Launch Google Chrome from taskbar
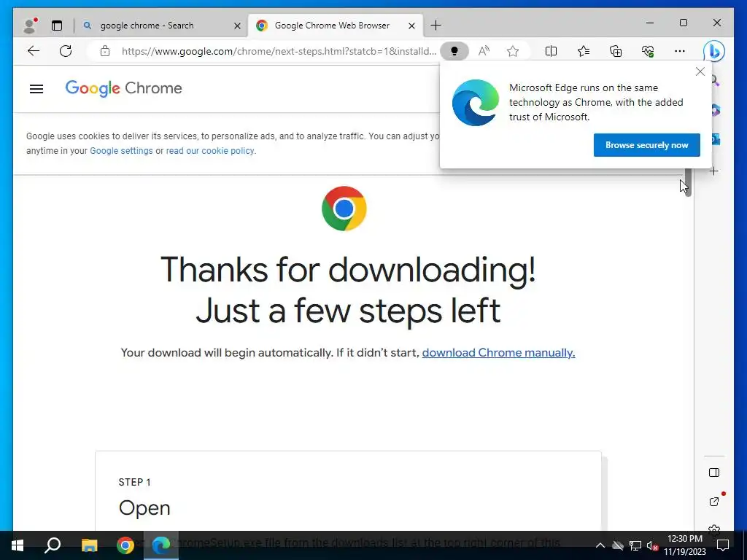Viewport: 747px width, 560px height. (125, 545)
